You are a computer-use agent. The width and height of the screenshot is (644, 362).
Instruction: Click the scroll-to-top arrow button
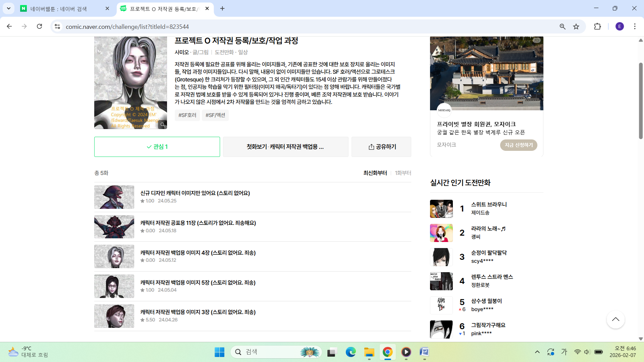615,319
